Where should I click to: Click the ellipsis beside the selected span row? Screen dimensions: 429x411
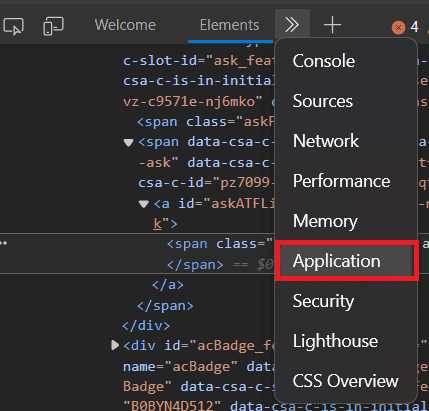[x=3, y=243]
